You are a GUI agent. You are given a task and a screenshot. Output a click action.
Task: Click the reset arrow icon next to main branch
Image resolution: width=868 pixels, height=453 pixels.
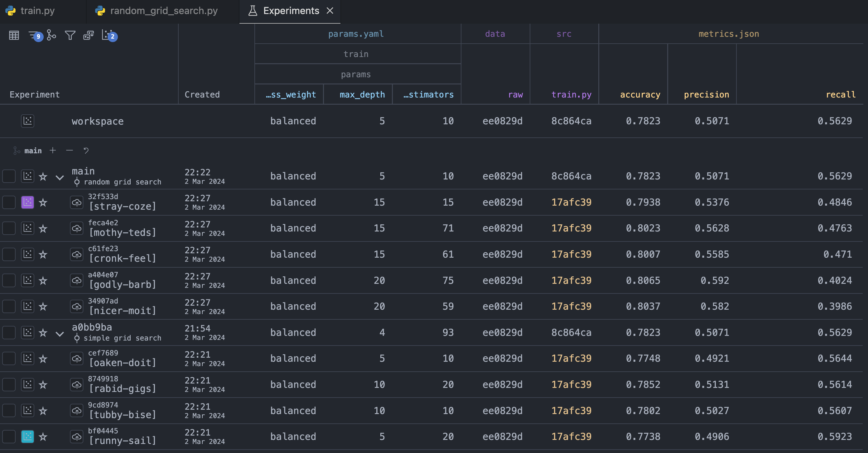(86, 150)
